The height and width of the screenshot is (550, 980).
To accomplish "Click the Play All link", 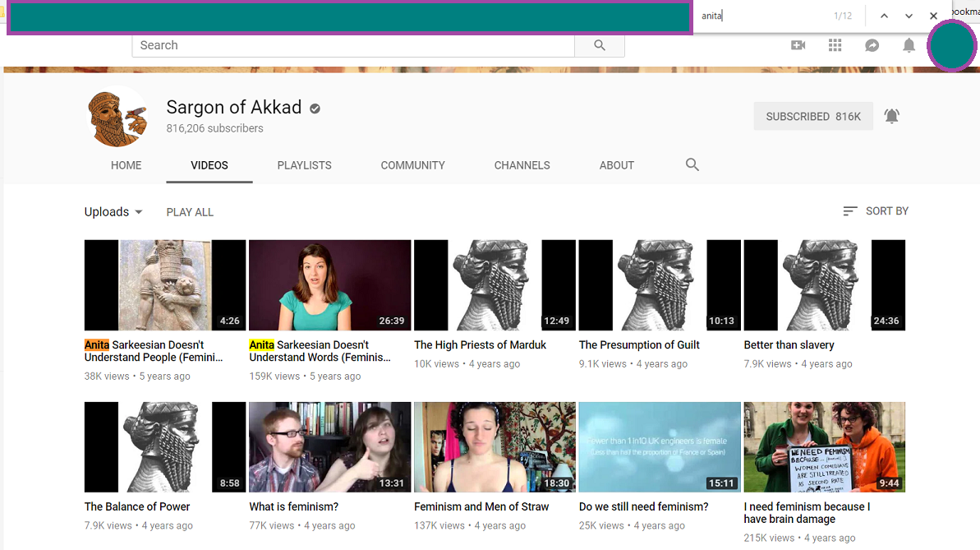I will tap(190, 212).
